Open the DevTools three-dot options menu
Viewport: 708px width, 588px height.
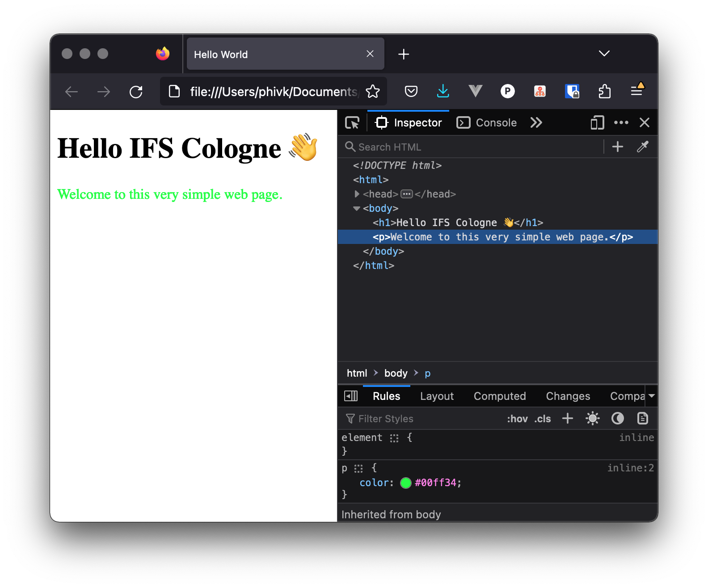click(x=621, y=122)
